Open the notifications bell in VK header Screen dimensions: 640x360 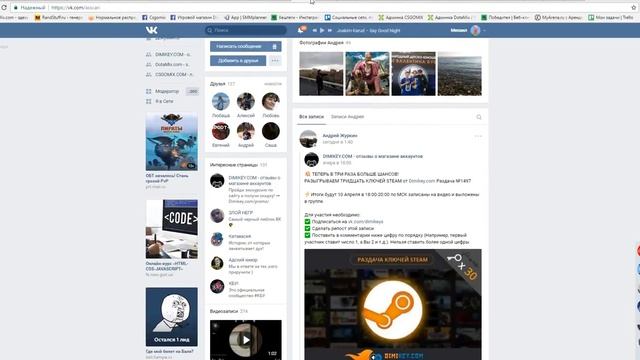pos(301,30)
